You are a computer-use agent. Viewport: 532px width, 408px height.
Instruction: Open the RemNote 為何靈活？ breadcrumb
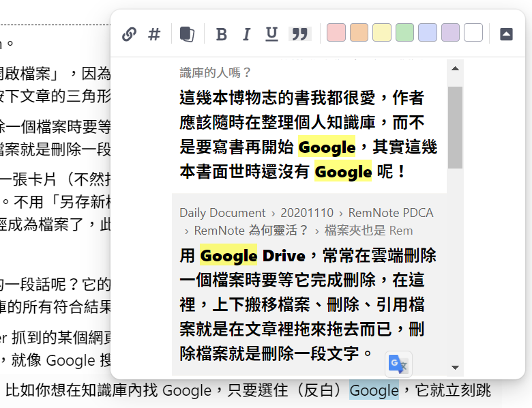click(251, 231)
